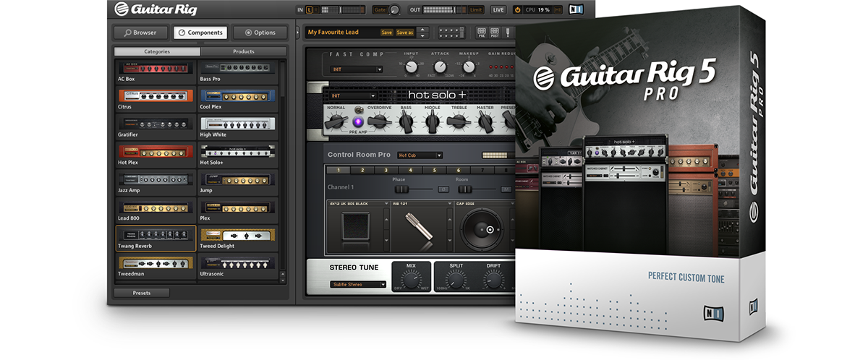
Task: Enable the output Limit button
Action: pos(476,9)
